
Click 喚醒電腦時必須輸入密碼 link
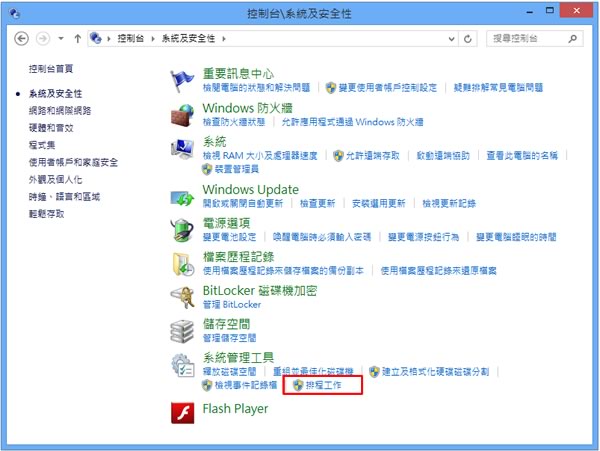tap(322, 237)
